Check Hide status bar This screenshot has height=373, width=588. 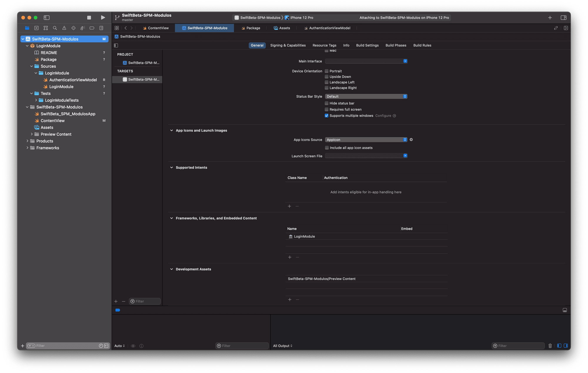[x=326, y=103]
